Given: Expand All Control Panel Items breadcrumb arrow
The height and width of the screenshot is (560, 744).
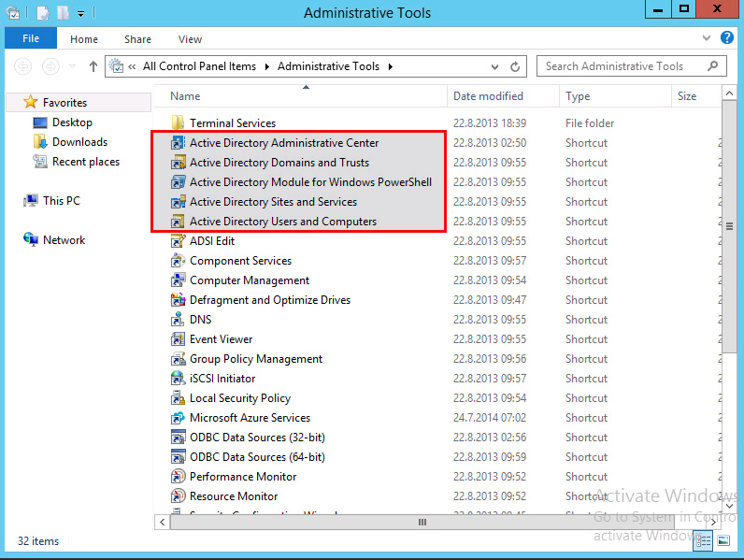Looking at the screenshot, I should point(267,66).
